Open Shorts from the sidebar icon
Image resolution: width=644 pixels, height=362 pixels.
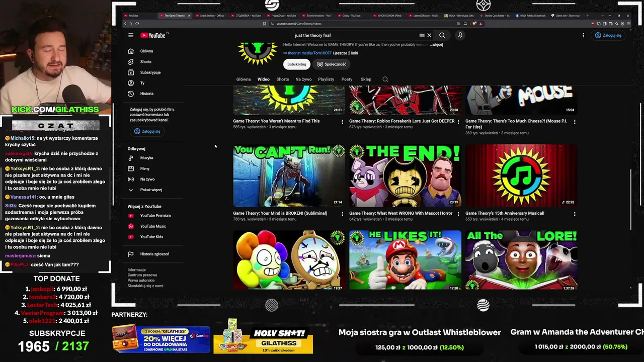pos(131,62)
